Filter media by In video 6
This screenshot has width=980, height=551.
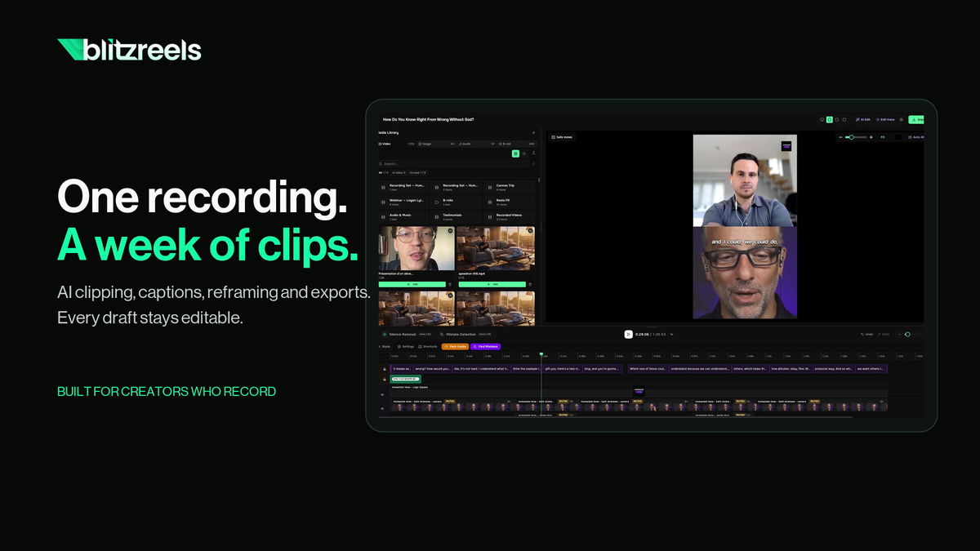pyautogui.click(x=399, y=173)
